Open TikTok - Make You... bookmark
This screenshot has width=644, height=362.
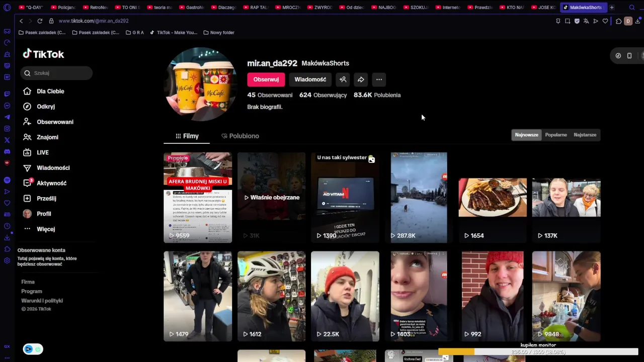click(174, 33)
